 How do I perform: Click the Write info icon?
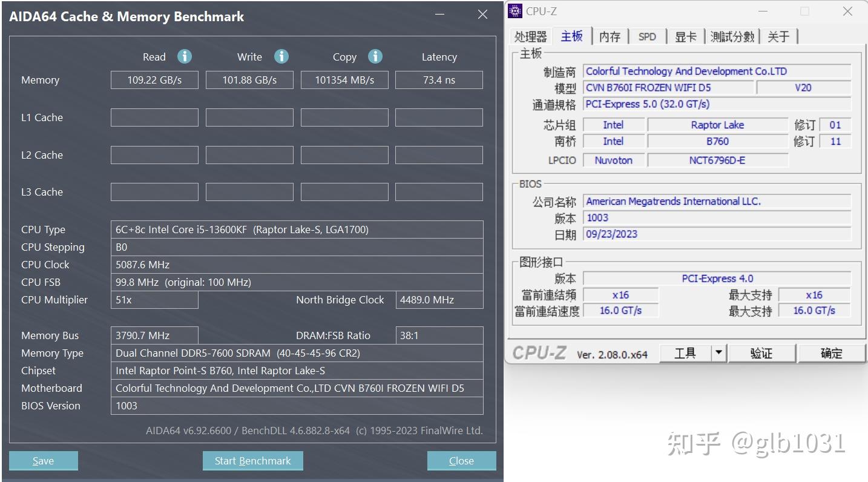281,56
